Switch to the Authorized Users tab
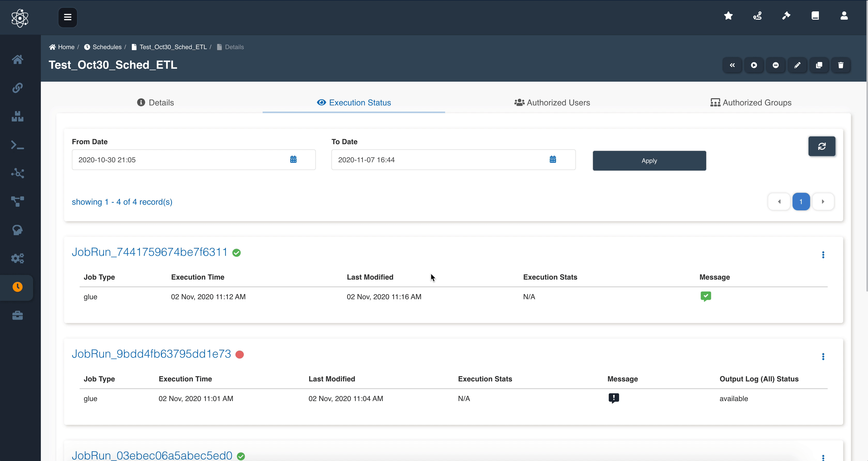This screenshot has height=461, width=868. (x=552, y=103)
